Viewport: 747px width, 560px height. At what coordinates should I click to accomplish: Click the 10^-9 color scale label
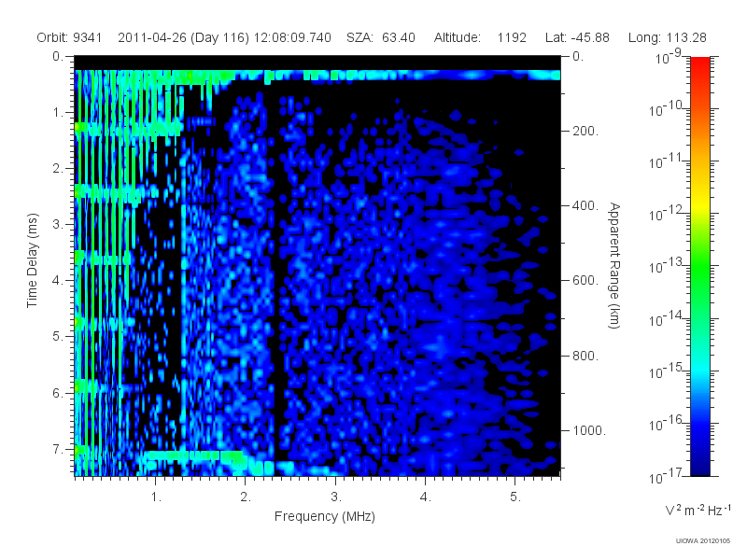(669, 57)
